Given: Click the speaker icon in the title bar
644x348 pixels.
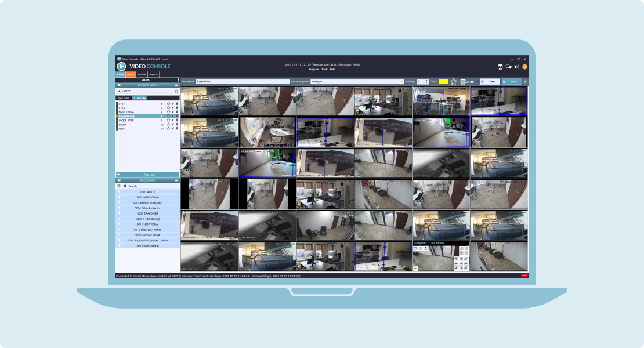Looking at the screenshot, I should [516, 66].
